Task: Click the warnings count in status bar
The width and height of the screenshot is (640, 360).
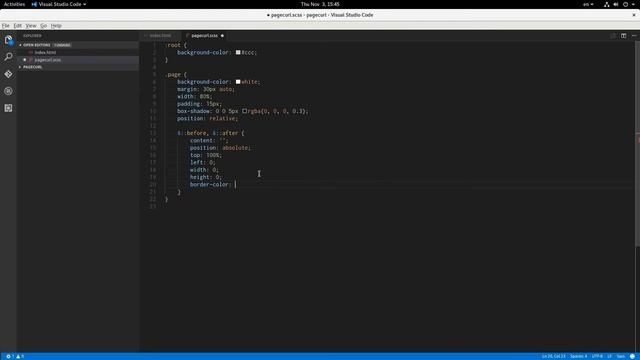Action: pos(20,356)
